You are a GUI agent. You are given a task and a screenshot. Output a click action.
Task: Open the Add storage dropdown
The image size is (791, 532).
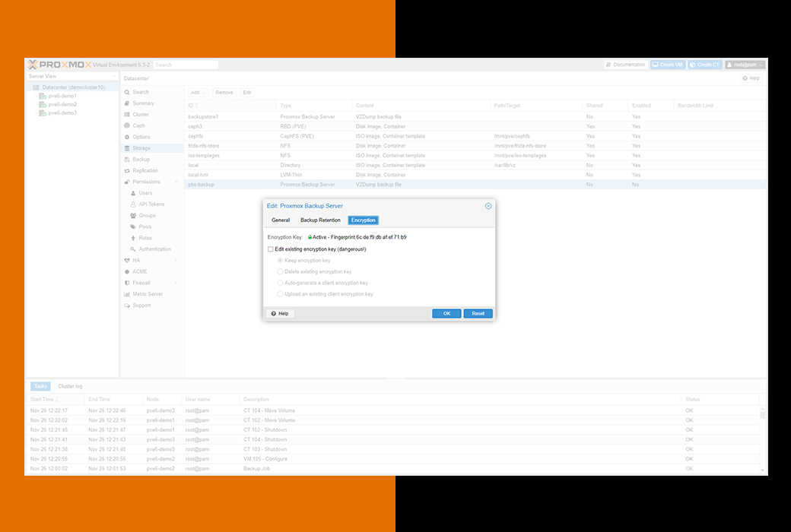click(198, 93)
